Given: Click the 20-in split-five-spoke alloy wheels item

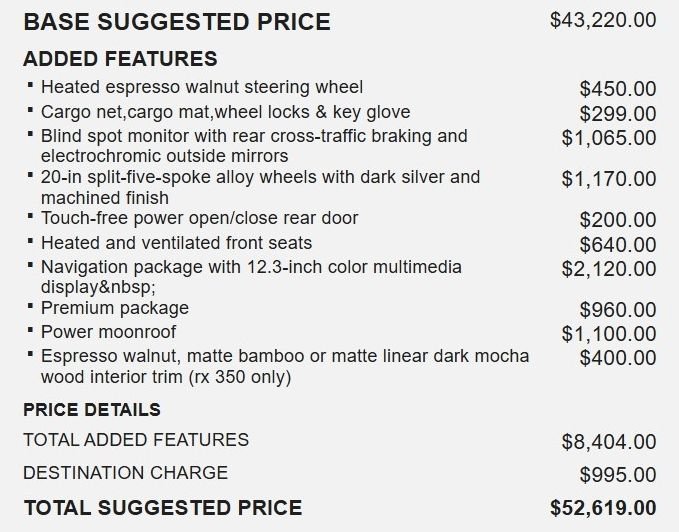Looking at the screenshot, I should [260, 187].
